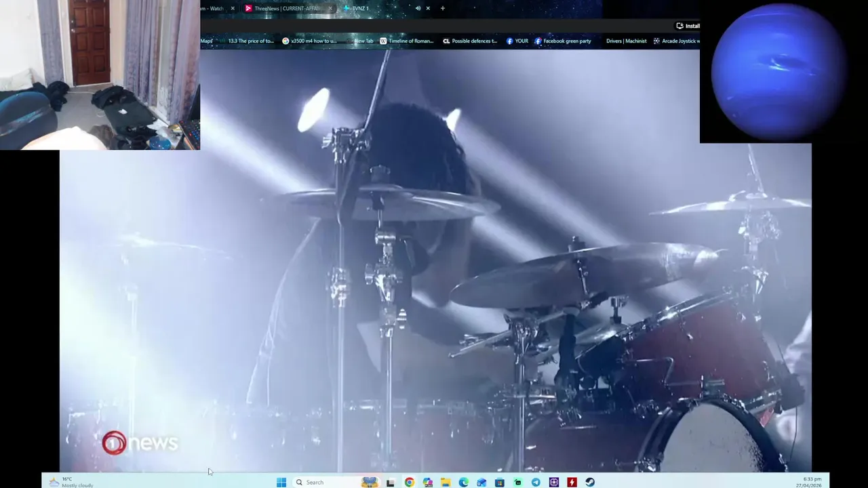This screenshot has width=868, height=488.
Task: Open the search highlight image on taskbar
Action: pos(370,482)
